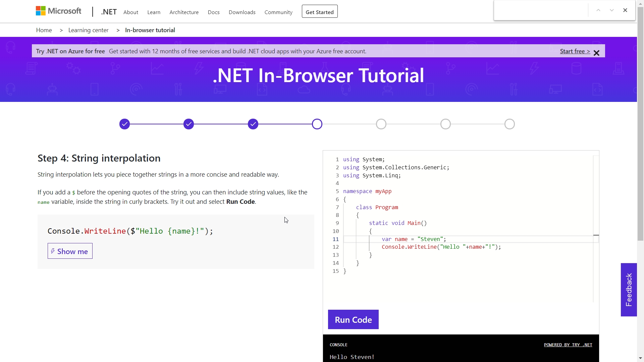Screen dimensions: 644x362
Task: Click the scrollbar down arrow
Action: (x=641, y=358)
